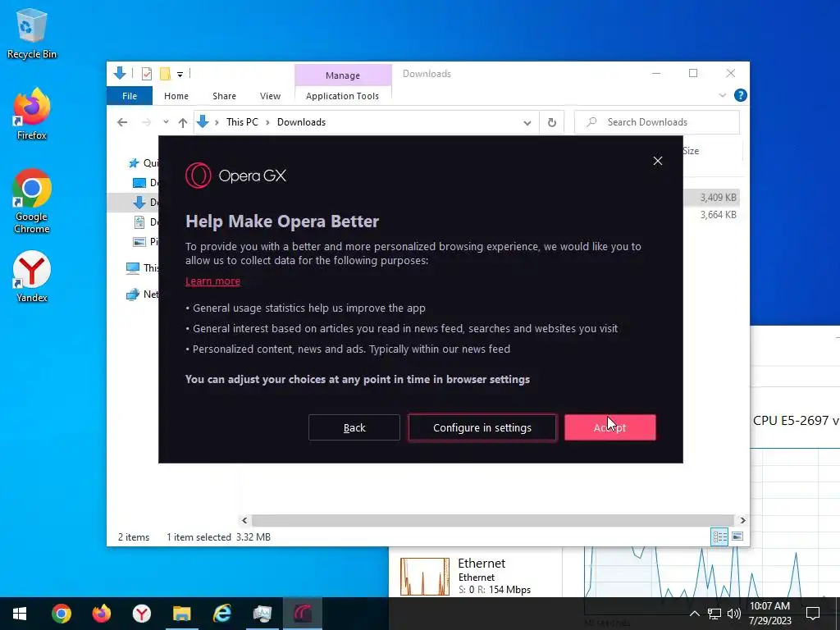Open the Recycle Bin desktop icon

click(32, 33)
